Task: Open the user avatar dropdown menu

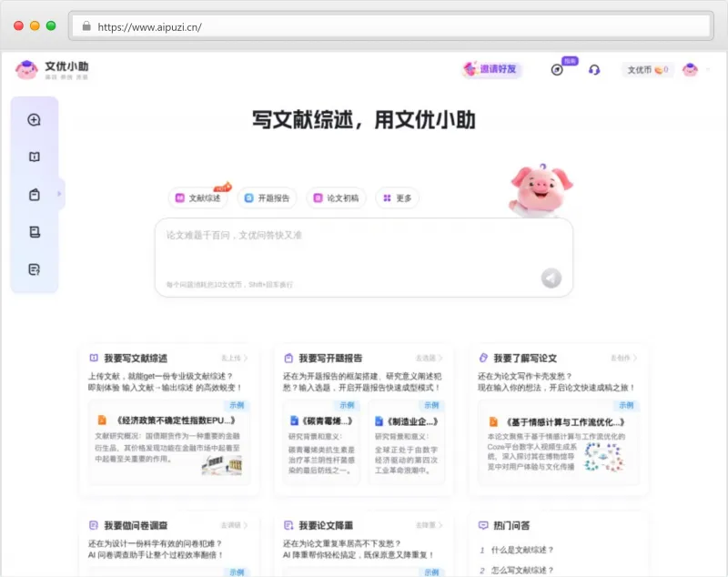Action: click(x=691, y=70)
